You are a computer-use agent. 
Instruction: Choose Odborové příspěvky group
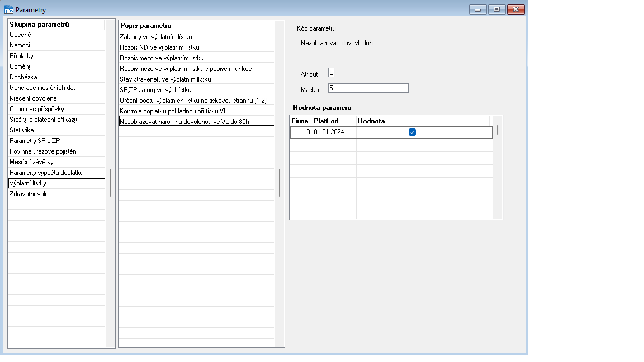(x=56, y=109)
